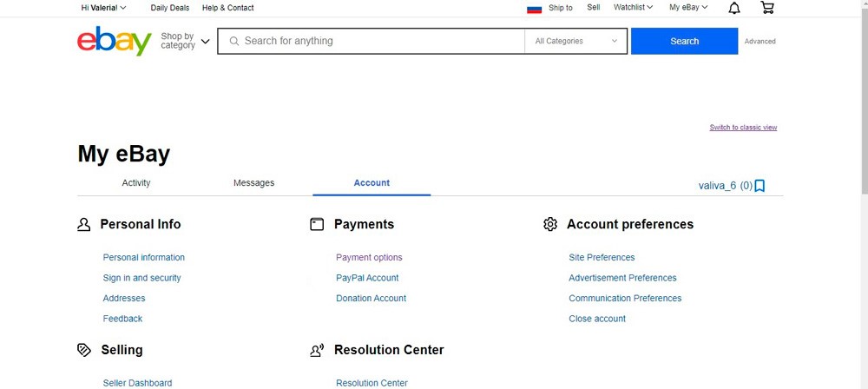The height and width of the screenshot is (389, 868).
Task: Click the Resolution Center heading
Action: (389, 350)
